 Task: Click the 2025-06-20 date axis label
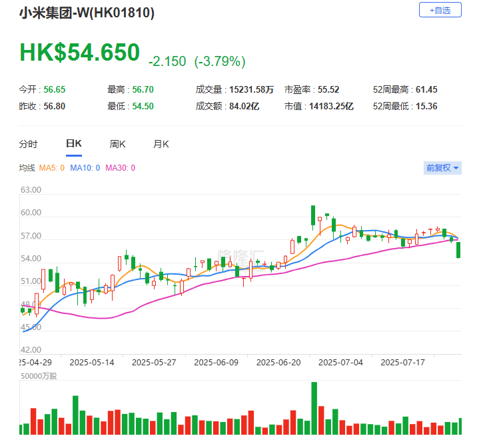point(278,362)
